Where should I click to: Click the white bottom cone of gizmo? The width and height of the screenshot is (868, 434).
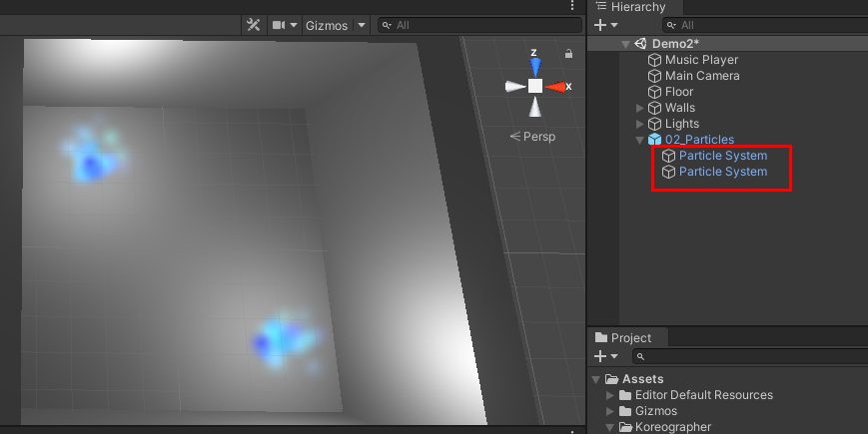coord(534,107)
